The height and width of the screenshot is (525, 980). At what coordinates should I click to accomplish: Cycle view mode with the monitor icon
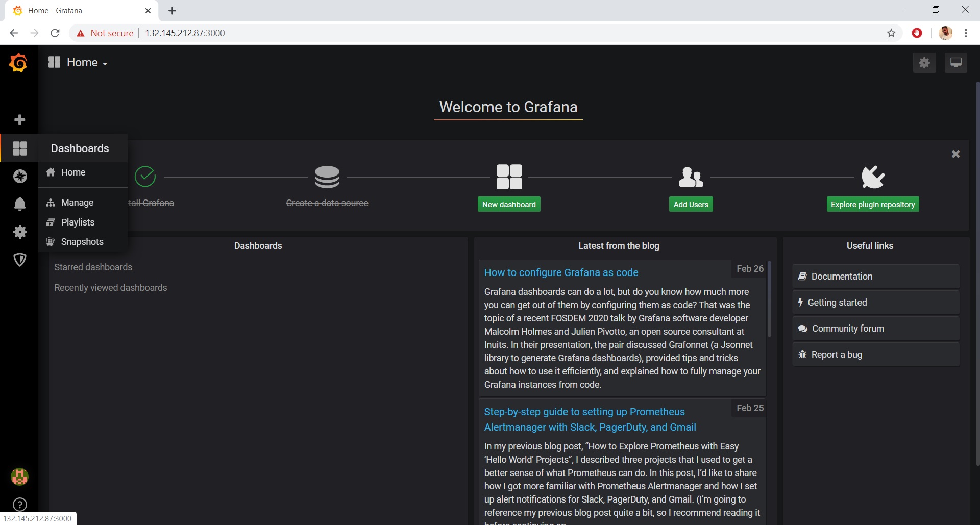tap(956, 63)
